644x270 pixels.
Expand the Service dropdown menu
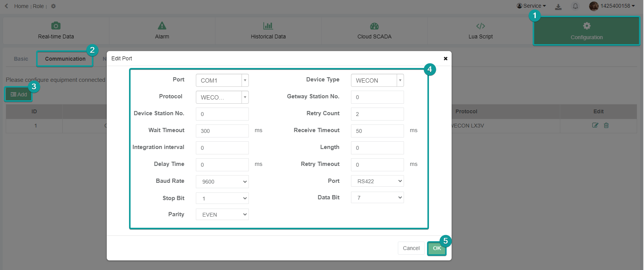531,6
